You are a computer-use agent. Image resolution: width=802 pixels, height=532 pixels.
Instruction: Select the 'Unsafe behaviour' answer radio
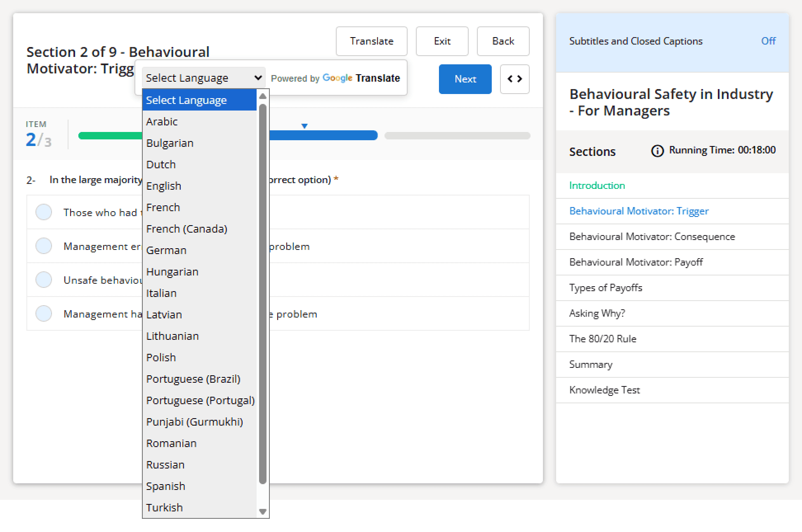[x=44, y=280]
